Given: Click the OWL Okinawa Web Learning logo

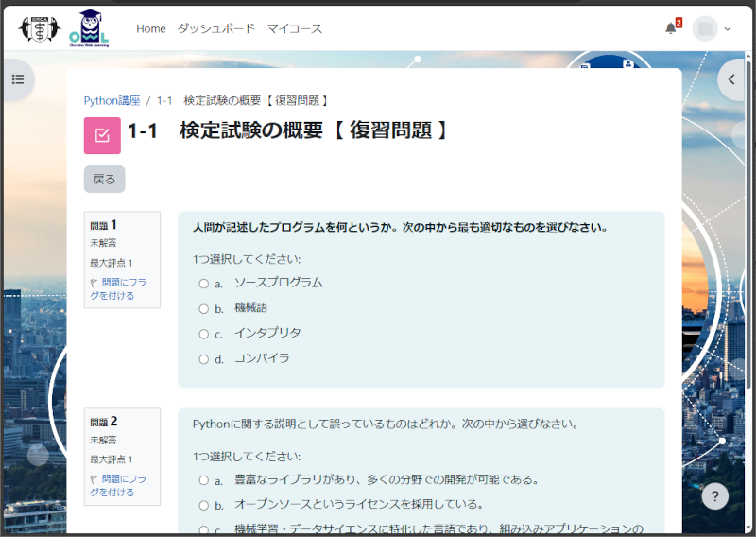Looking at the screenshot, I should 89,28.
